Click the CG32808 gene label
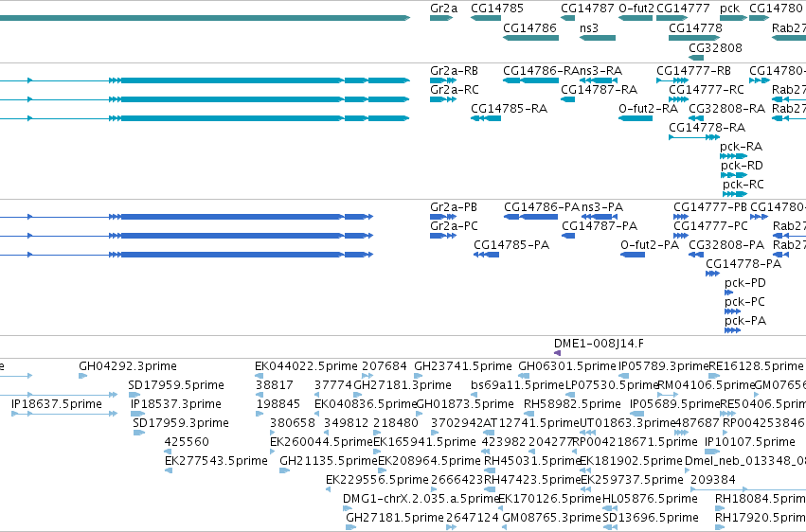 pyautogui.click(x=715, y=47)
